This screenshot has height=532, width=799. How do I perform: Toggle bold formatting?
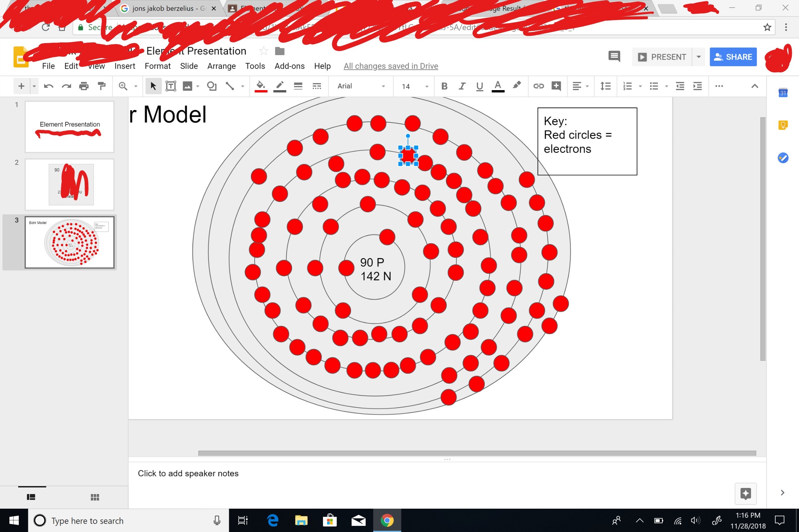pyautogui.click(x=444, y=86)
